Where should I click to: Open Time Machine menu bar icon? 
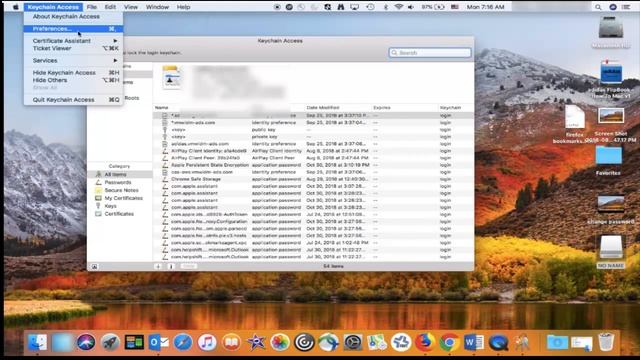pos(371,7)
